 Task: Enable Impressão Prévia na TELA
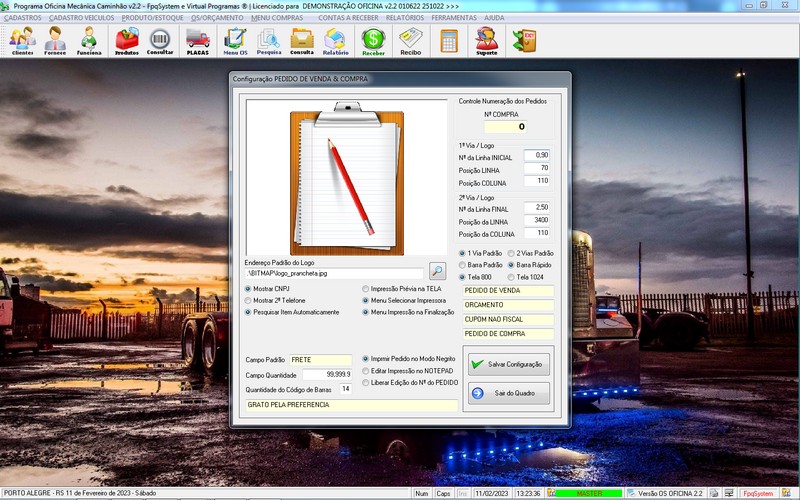[366, 288]
